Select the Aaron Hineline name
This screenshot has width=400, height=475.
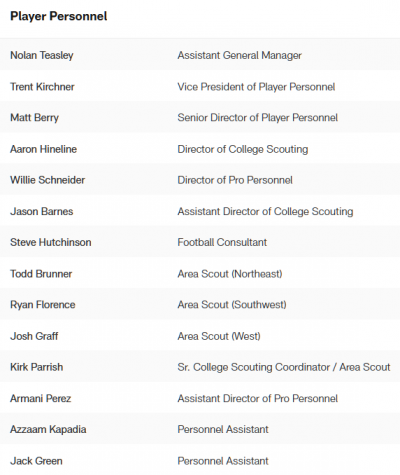(x=43, y=149)
